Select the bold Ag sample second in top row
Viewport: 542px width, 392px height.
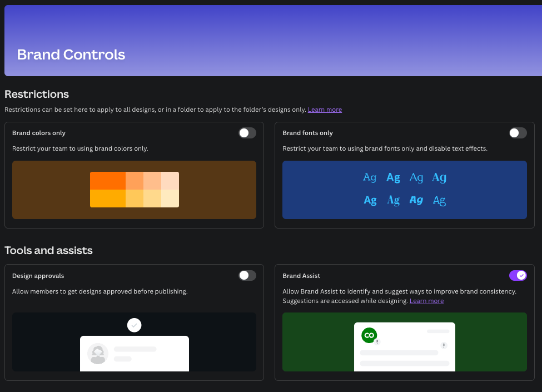pyautogui.click(x=393, y=177)
